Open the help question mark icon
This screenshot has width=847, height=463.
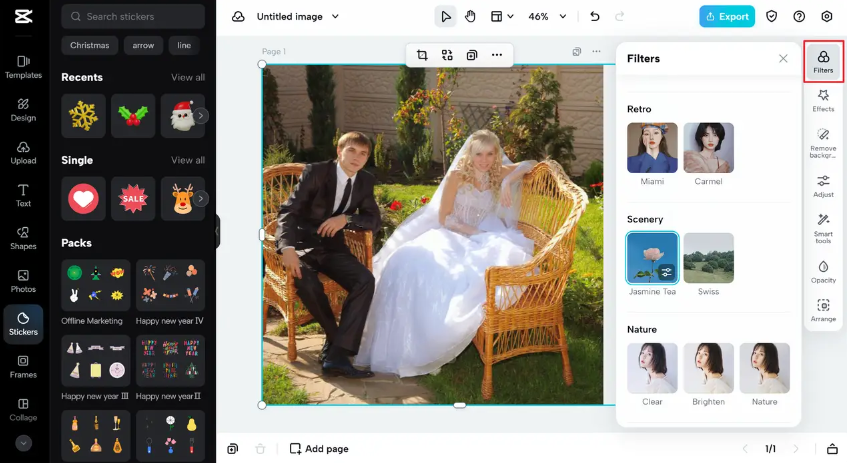click(x=799, y=17)
